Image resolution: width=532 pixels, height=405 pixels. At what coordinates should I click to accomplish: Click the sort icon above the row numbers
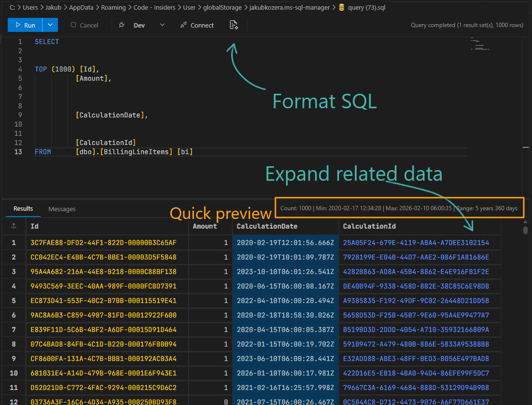13,226
